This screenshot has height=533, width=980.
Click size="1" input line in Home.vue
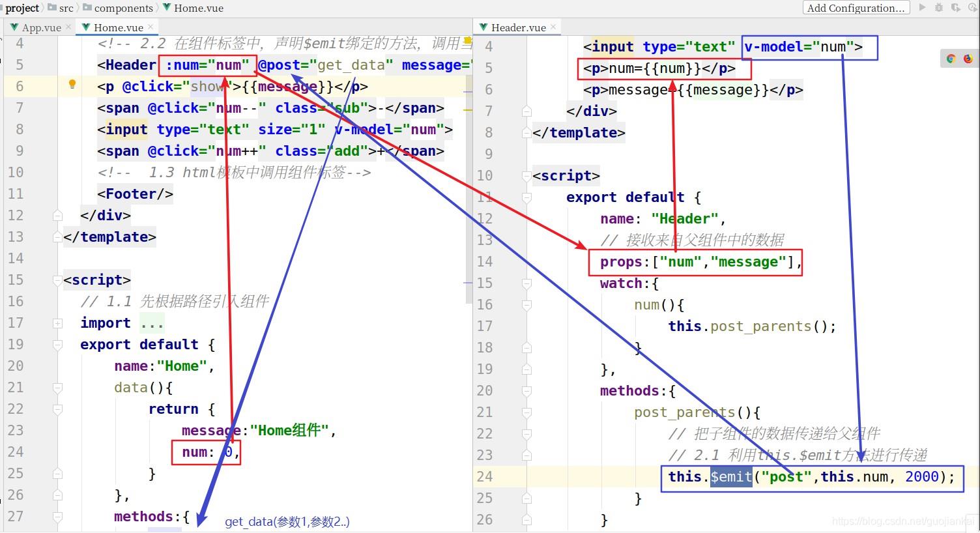(275, 130)
